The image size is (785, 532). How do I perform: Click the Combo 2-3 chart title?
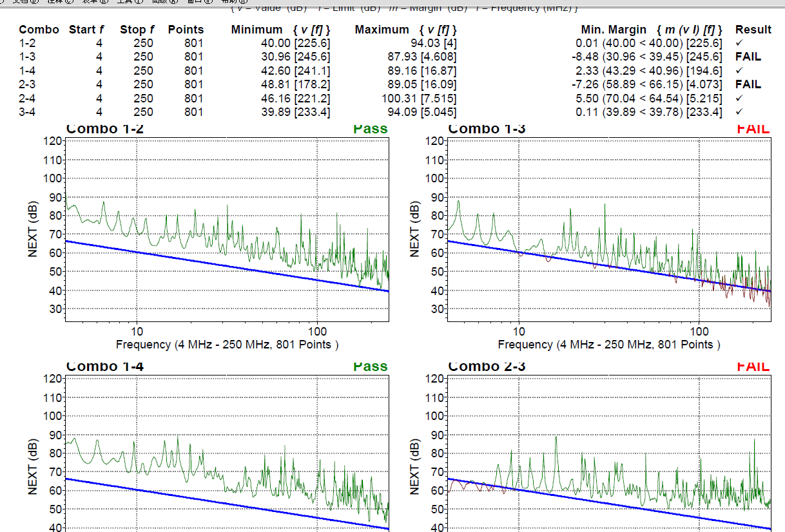487,367
